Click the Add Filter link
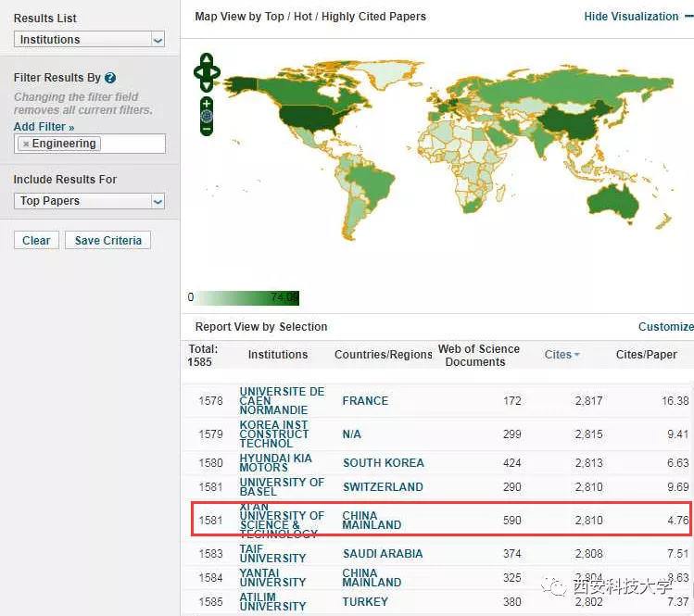 click(44, 126)
